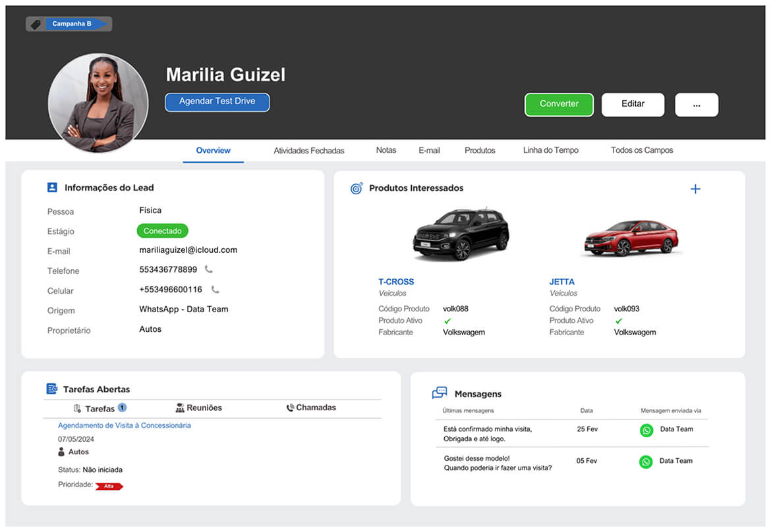This screenshot has width=771, height=532.
Task: Select the Tarefas sub-tab
Action: [x=100, y=408]
